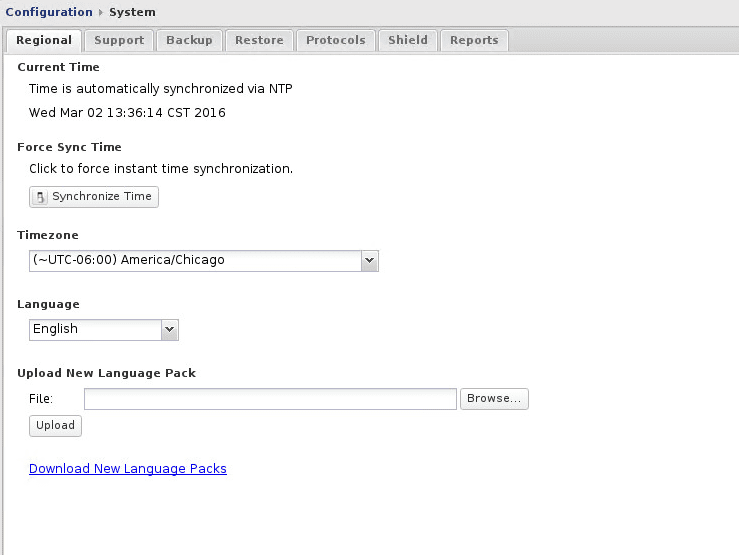The image size is (739, 555).
Task: Go to the Backup tab
Action: click(189, 40)
